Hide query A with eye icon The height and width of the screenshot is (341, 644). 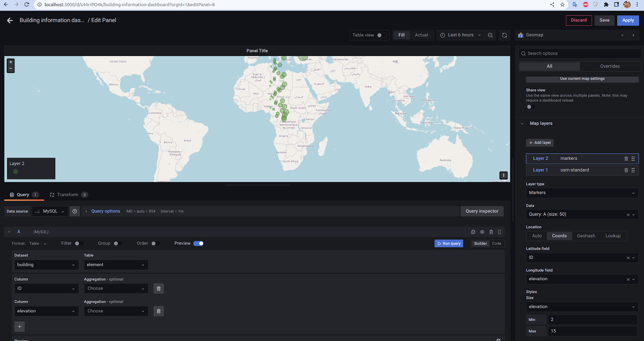pyautogui.click(x=482, y=232)
